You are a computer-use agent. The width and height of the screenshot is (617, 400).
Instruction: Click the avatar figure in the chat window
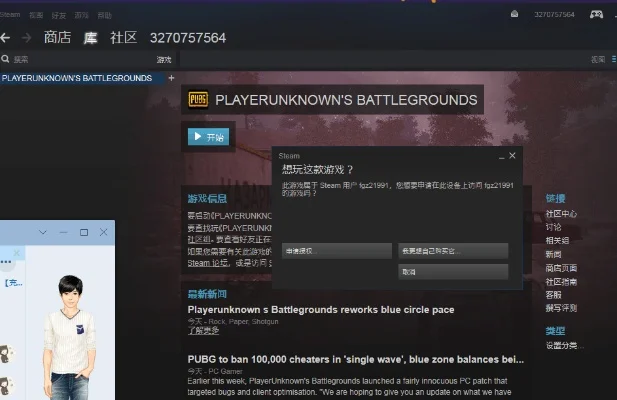(x=70, y=336)
